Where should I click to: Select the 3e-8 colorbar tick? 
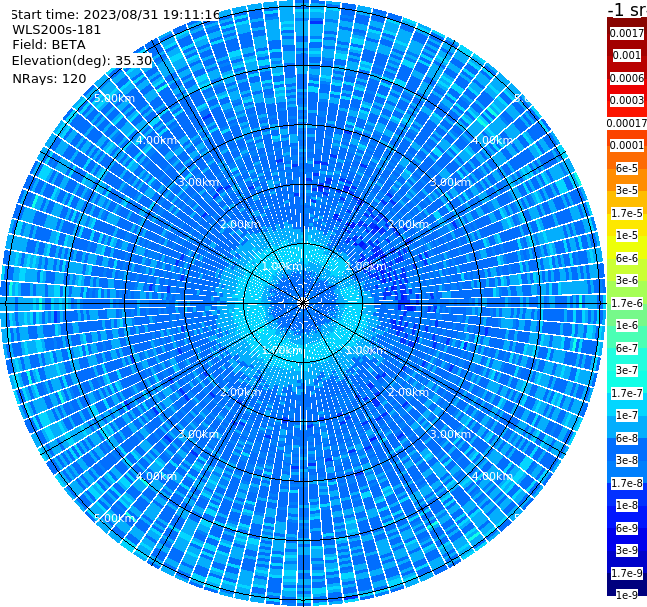(627, 461)
